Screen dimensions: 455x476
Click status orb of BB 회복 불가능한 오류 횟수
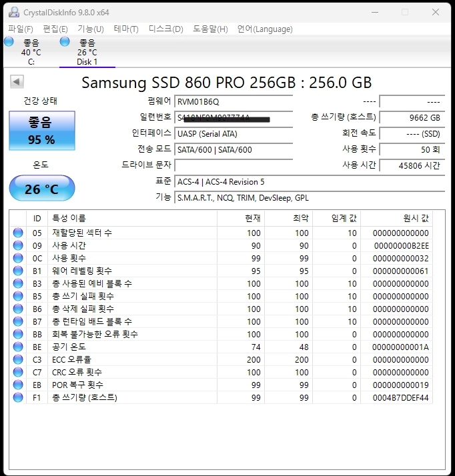[x=18, y=334]
